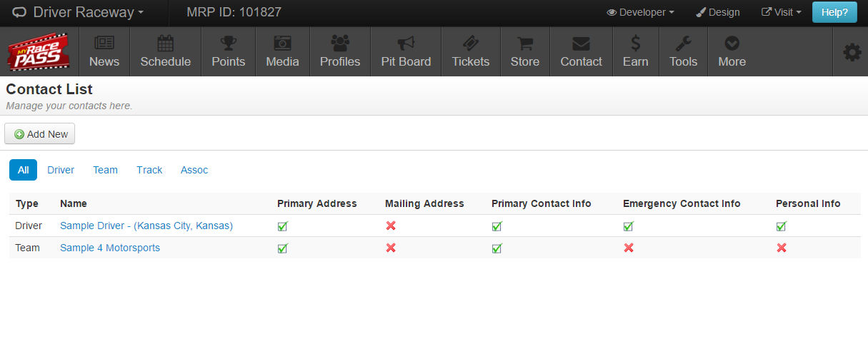Open the Sample 4 Motorsports link
868x359 pixels.
tap(110, 248)
